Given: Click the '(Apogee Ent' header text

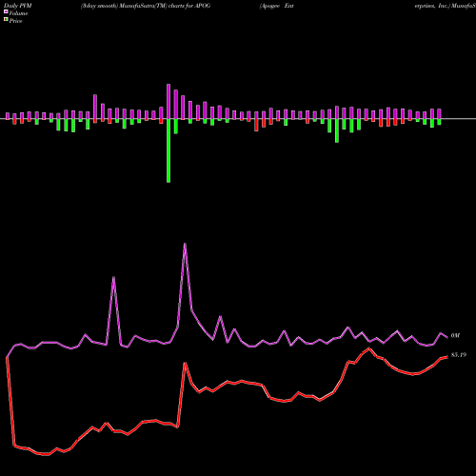Looking at the screenshot, I should (x=276, y=6).
